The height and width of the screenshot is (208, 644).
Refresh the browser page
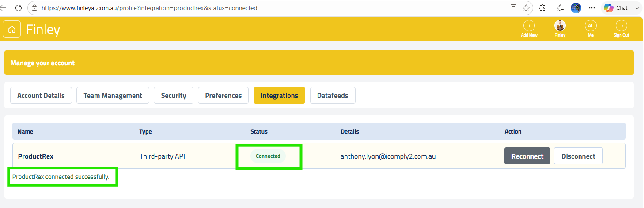[19, 8]
